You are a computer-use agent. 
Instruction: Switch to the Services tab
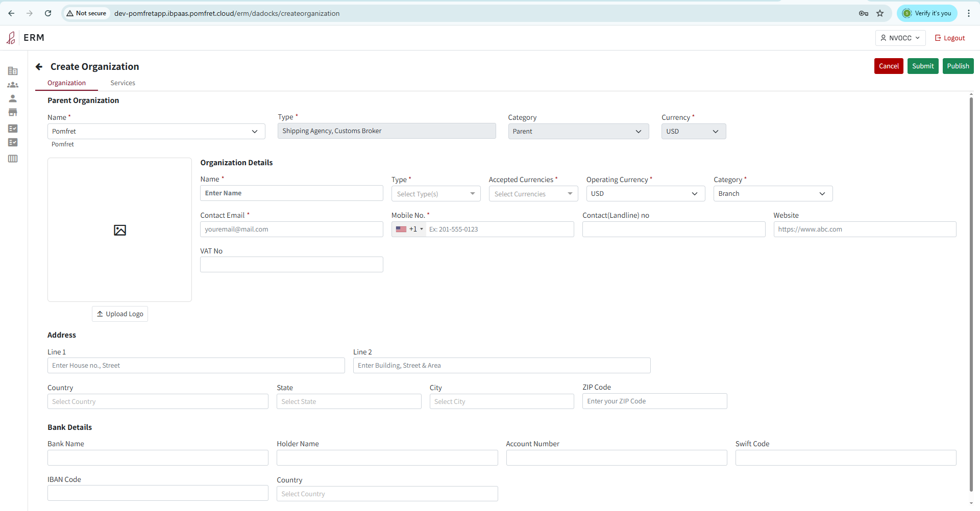pos(122,83)
